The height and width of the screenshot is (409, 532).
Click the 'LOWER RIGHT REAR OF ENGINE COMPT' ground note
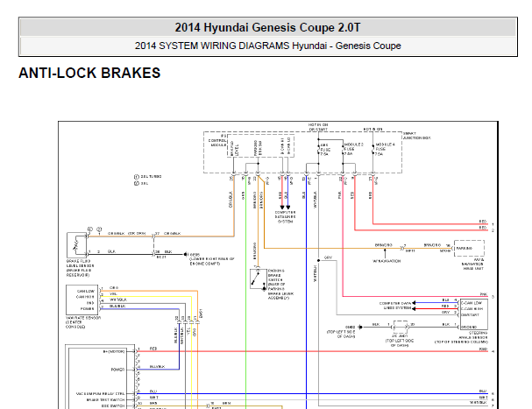pos(212,261)
